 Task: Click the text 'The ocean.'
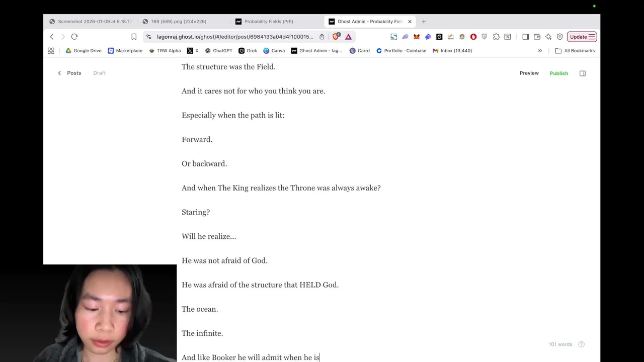click(200, 309)
